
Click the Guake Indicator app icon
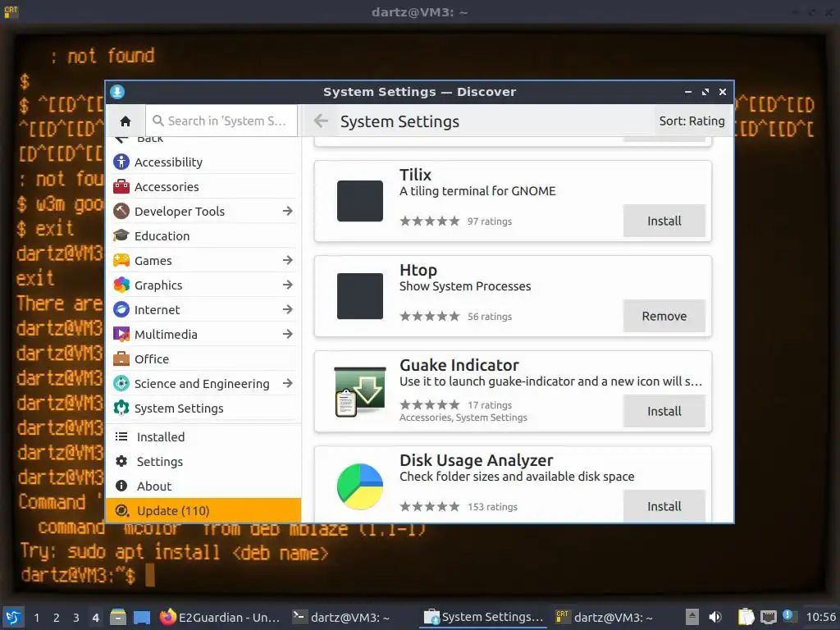coord(360,391)
